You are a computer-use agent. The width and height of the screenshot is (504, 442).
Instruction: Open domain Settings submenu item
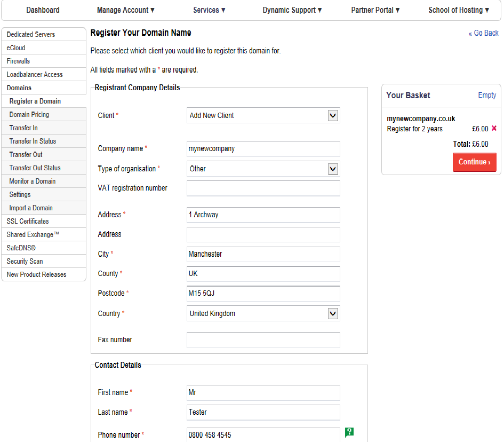44,195
